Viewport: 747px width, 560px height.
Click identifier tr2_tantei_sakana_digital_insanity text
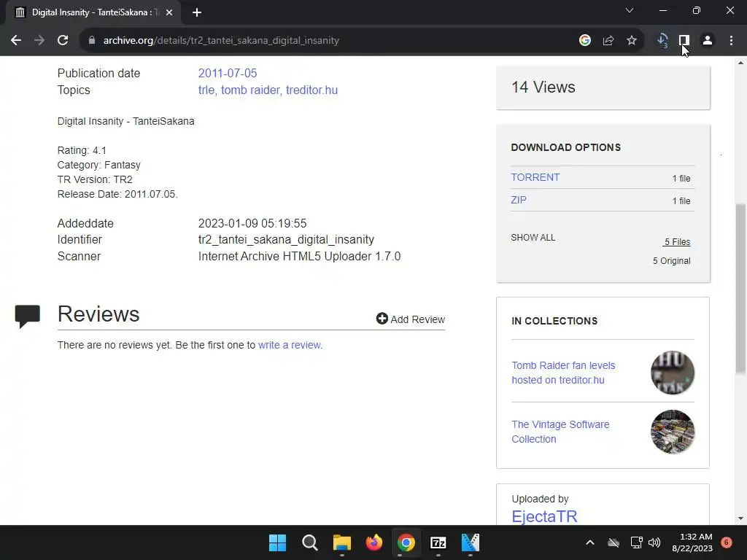click(x=286, y=239)
